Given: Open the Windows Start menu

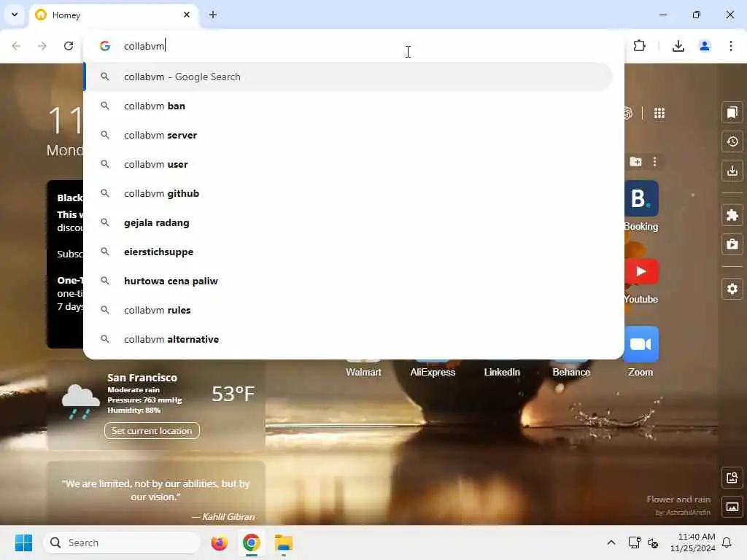Looking at the screenshot, I should pos(23,542).
